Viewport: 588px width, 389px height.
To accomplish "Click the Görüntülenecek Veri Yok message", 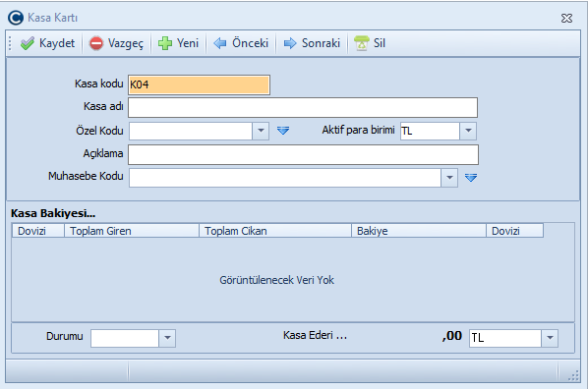I will point(276,280).
